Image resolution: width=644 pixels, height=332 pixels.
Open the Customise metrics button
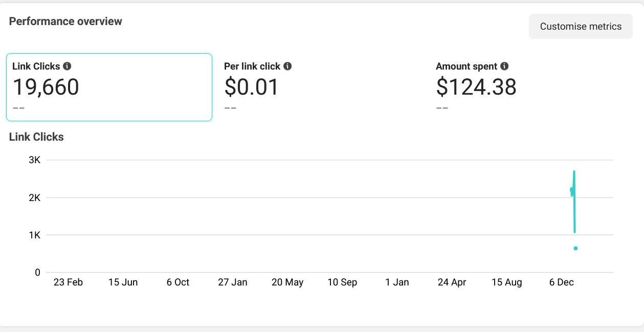(x=581, y=27)
